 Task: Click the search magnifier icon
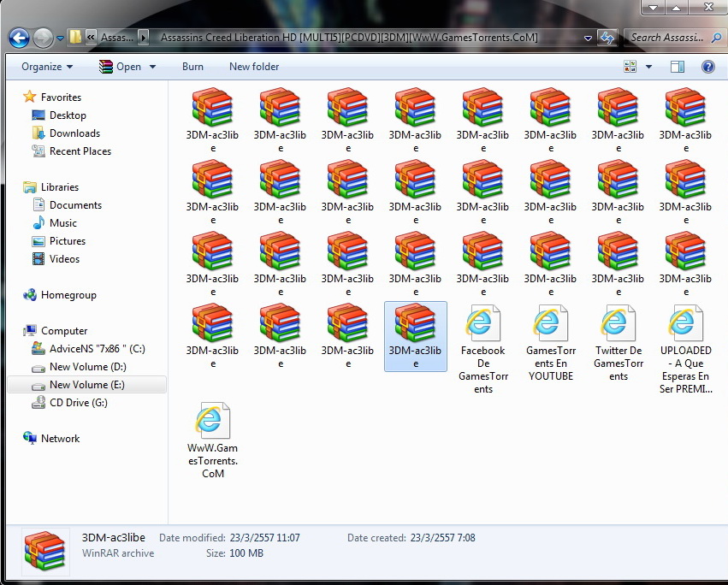(x=716, y=38)
